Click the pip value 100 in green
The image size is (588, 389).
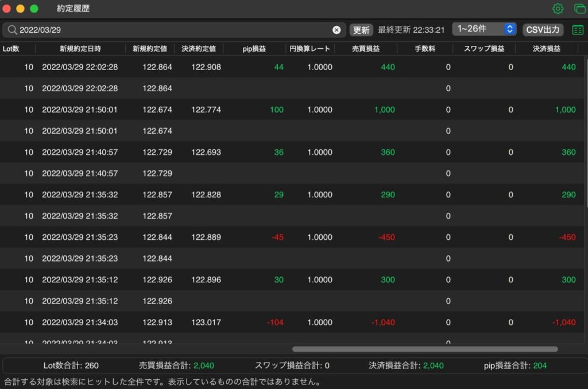point(277,110)
